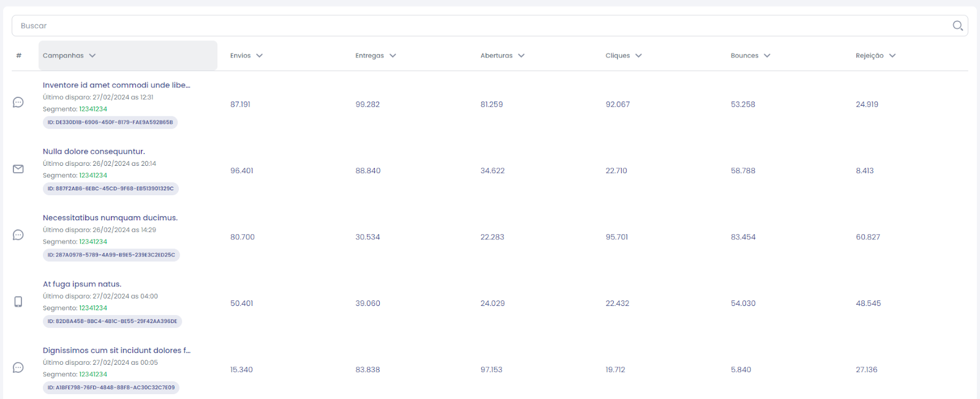980x399 pixels.
Task: Click Rejeição value 27.136
Action: tap(867, 370)
